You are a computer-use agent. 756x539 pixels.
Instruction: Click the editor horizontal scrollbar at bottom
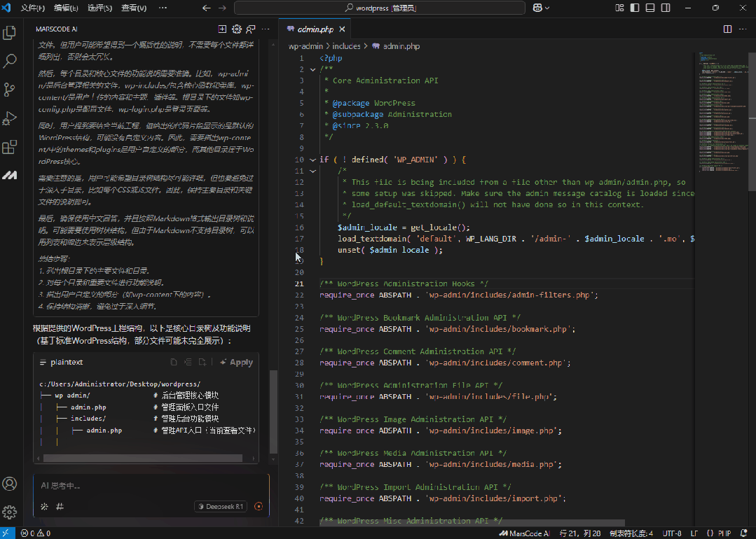(472, 523)
